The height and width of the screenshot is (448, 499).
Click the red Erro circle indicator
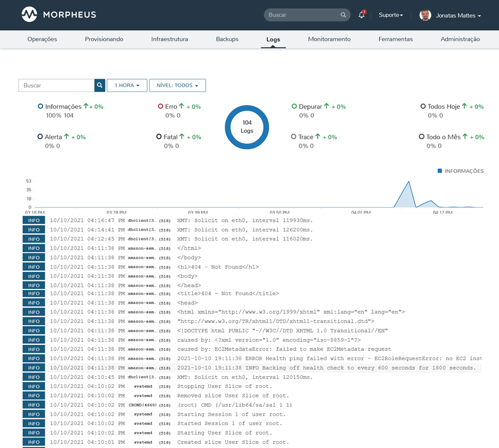tap(160, 106)
